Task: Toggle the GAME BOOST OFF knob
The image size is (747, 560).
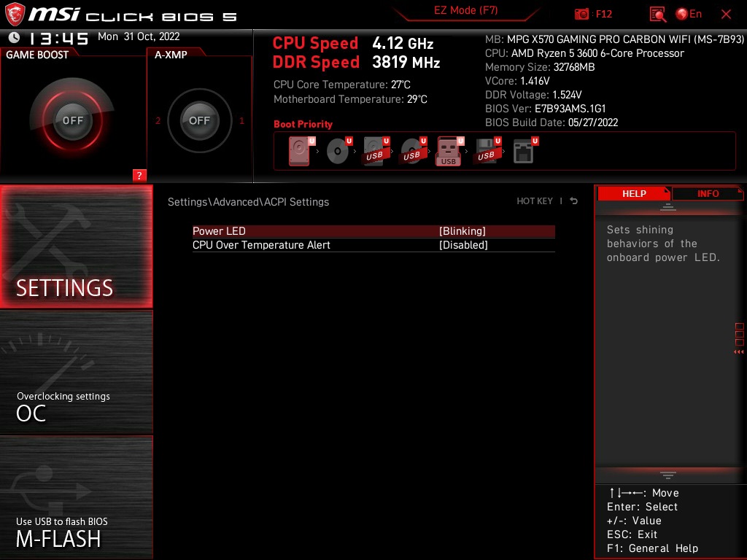Action: [72, 120]
